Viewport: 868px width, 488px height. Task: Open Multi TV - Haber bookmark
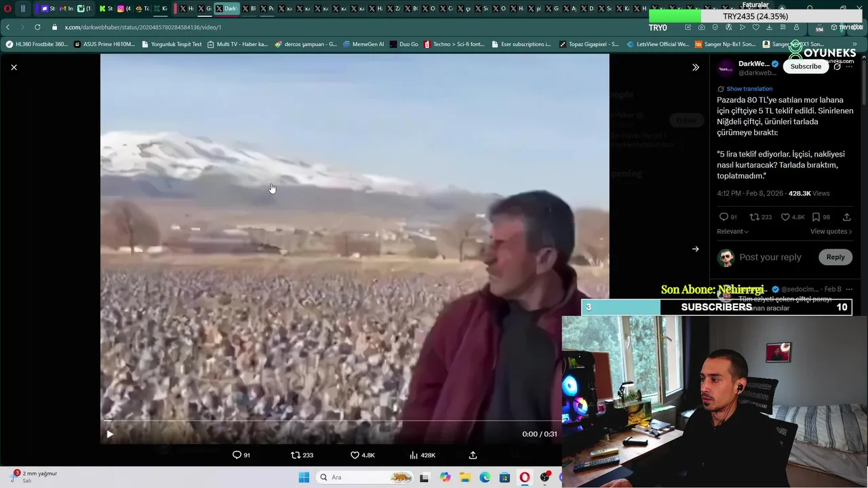coord(237,44)
